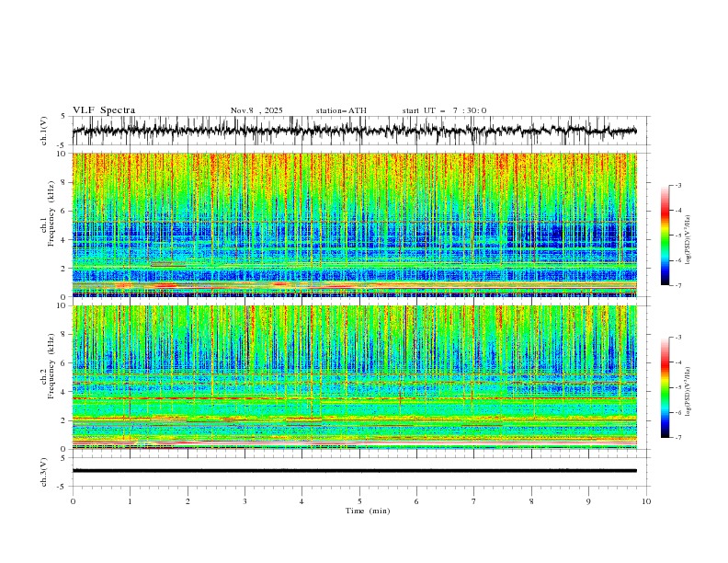The image size is (728, 563).
Task: Click the ch.2 spectrogram panel
Action: 355,377
